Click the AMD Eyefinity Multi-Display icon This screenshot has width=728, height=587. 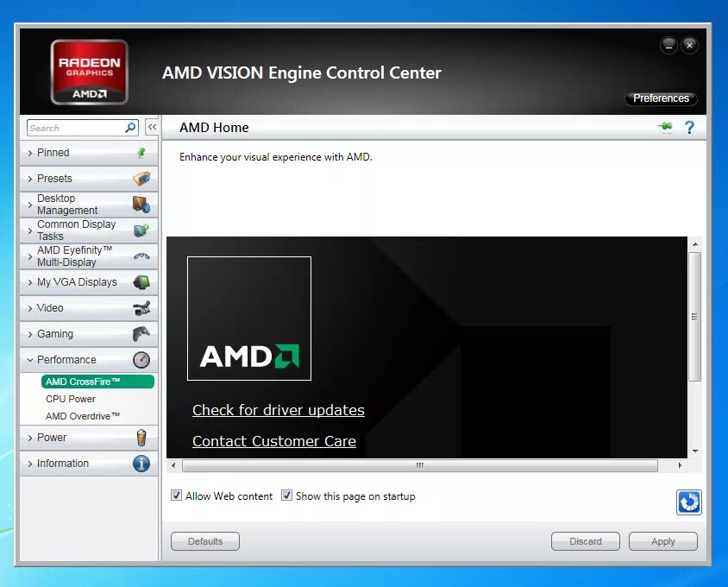point(141,256)
